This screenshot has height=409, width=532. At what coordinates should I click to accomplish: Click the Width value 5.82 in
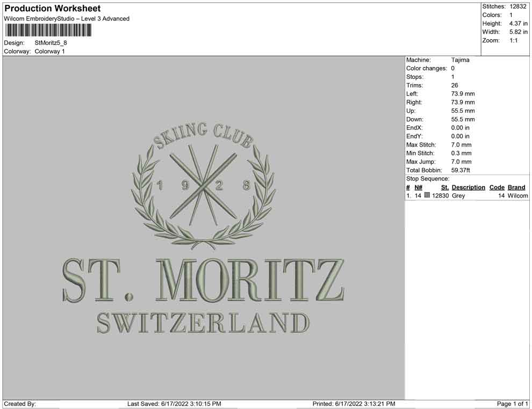(x=518, y=32)
